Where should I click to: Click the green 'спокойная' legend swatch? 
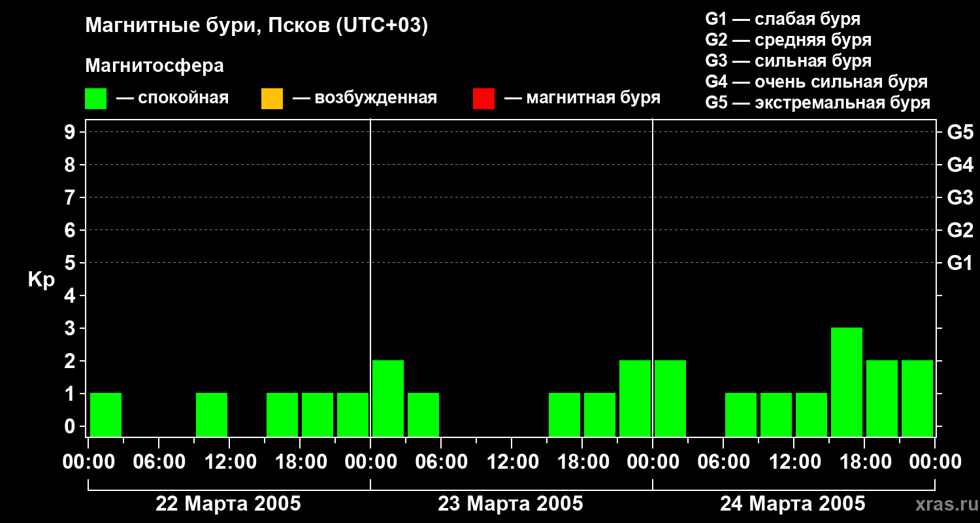click(95, 99)
